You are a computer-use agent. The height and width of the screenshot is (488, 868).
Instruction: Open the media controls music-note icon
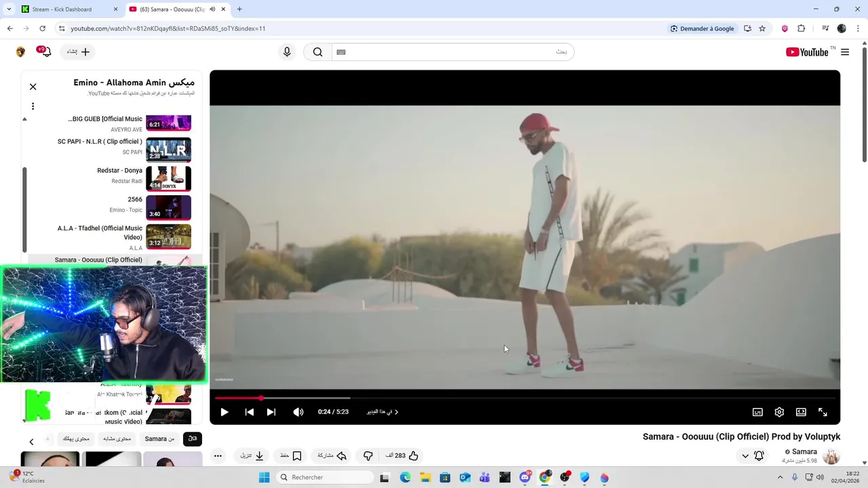pos(825,28)
